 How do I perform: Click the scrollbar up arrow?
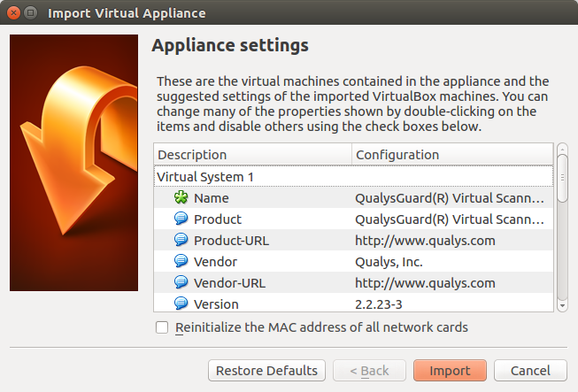(562, 150)
